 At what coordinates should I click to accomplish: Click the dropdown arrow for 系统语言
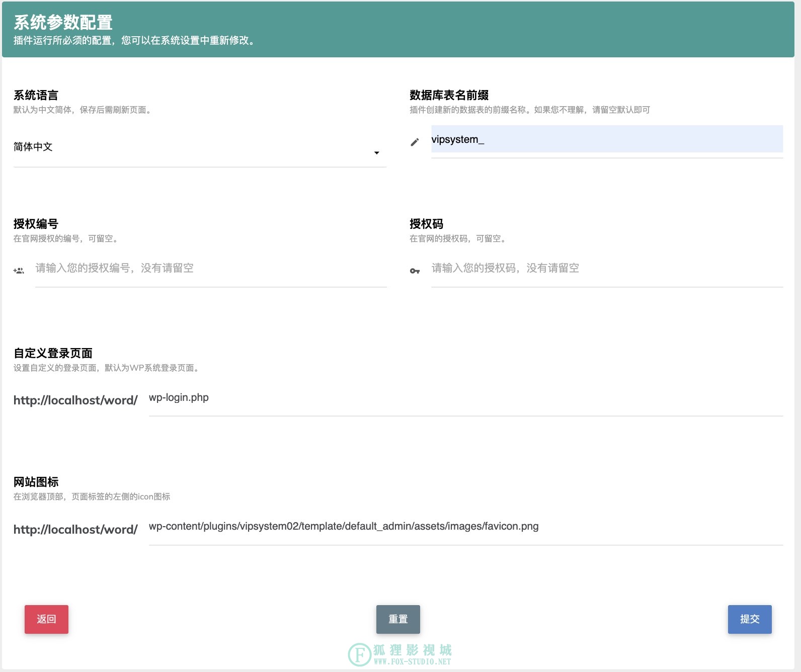[376, 153]
